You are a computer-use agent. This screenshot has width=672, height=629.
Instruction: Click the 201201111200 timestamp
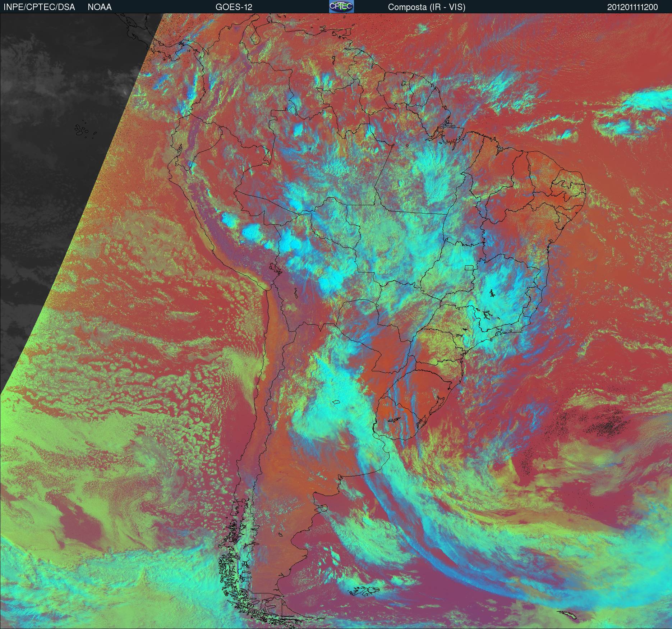(x=632, y=7)
